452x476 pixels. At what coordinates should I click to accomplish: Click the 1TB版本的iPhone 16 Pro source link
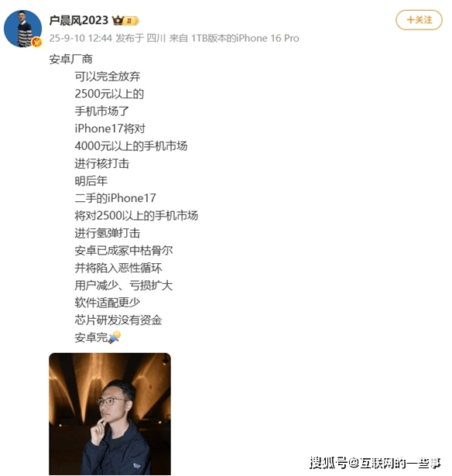(x=245, y=38)
